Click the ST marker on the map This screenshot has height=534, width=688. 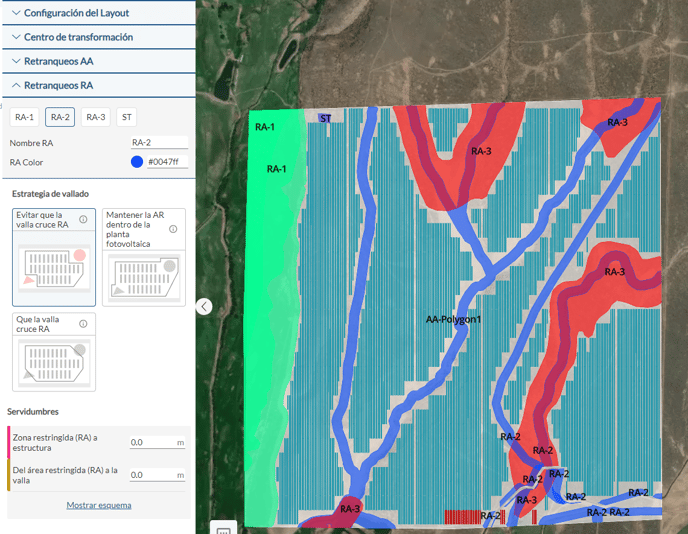(x=325, y=118)
